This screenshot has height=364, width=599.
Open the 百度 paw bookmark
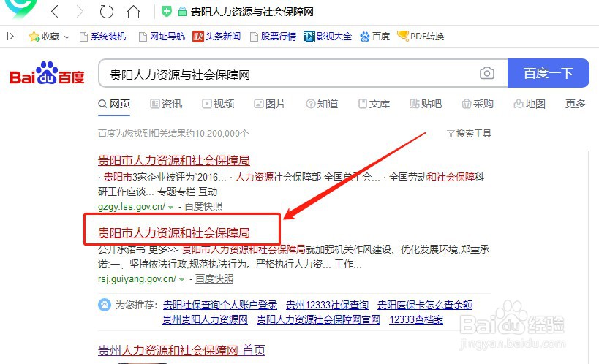(x=374, y=37)
